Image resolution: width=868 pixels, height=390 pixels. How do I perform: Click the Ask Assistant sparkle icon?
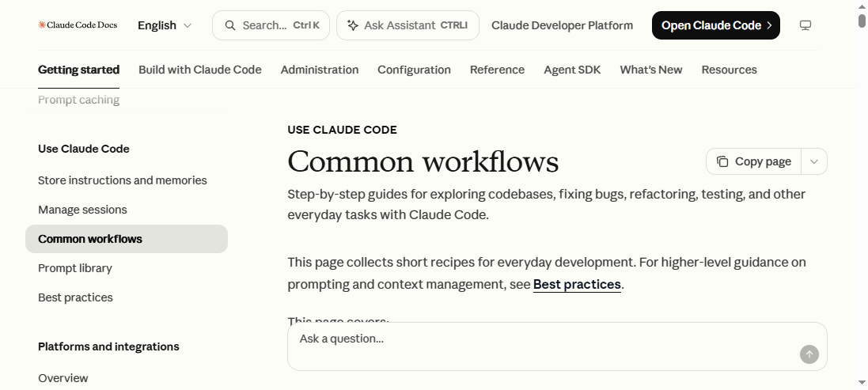click(x=353, y=25)
